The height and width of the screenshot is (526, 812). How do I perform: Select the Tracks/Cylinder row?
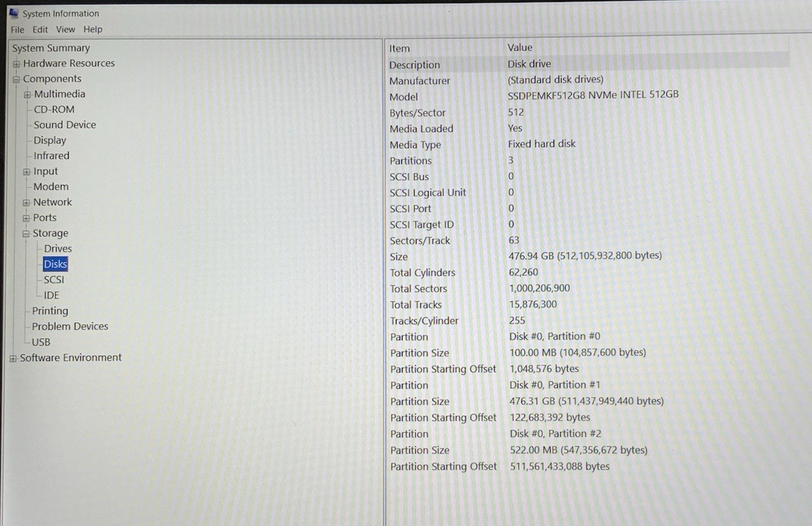click(x=588, y=321)
